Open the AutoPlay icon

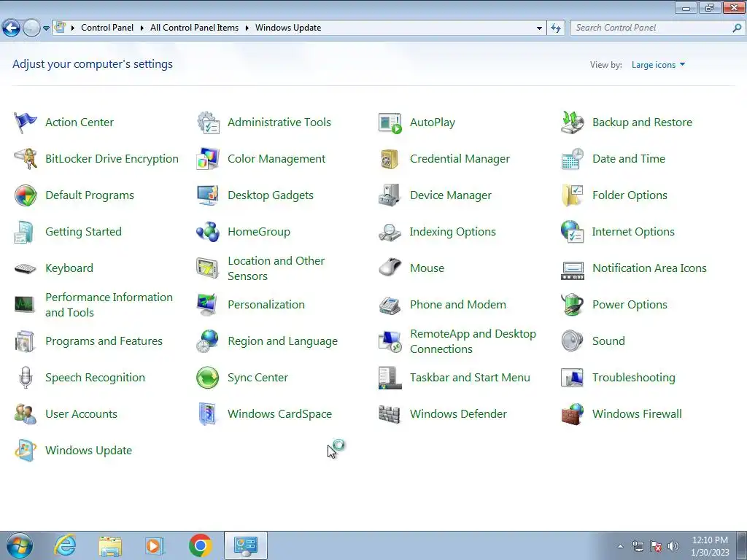[x=390, y=122]
